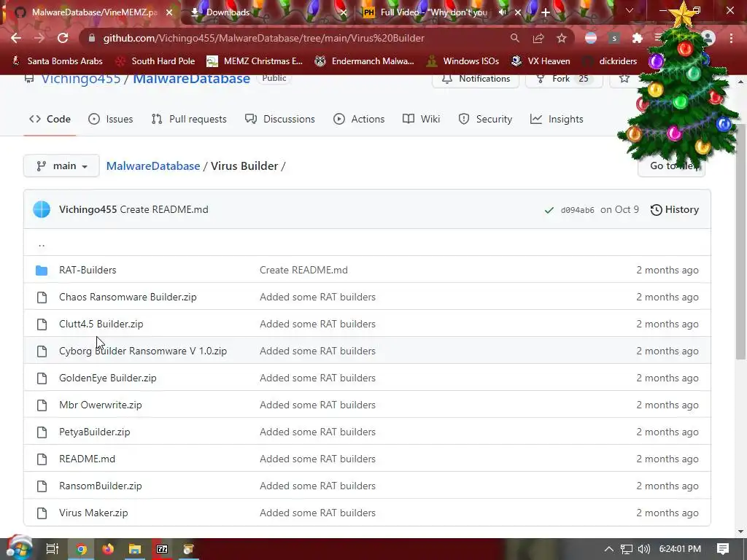Go to the parent directory (..)
Image resolution: width=747 pixels, height=560 pixels.
point(42,244)
